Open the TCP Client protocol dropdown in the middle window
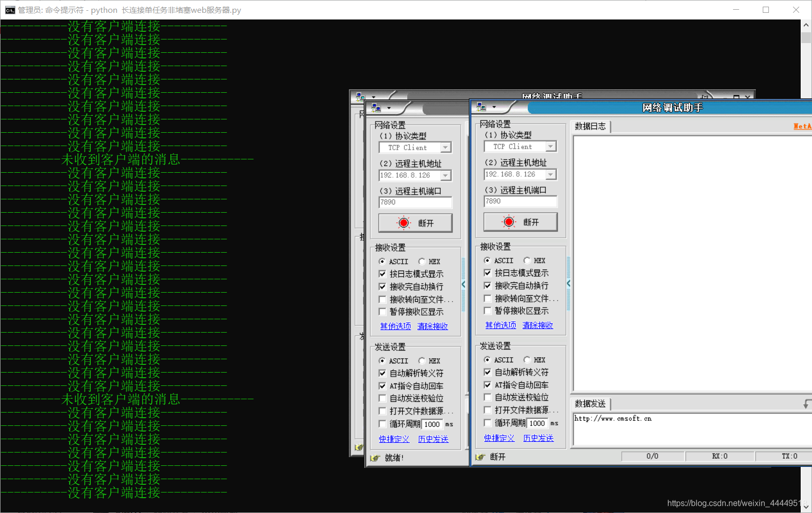This screenshot has height=513, width=812. 446,148
